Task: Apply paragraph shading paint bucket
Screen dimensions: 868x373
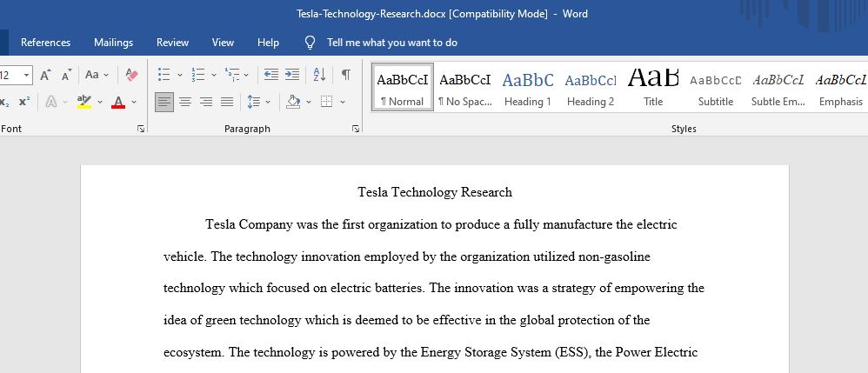Action: pyautogui.click(x=293, y=102)
